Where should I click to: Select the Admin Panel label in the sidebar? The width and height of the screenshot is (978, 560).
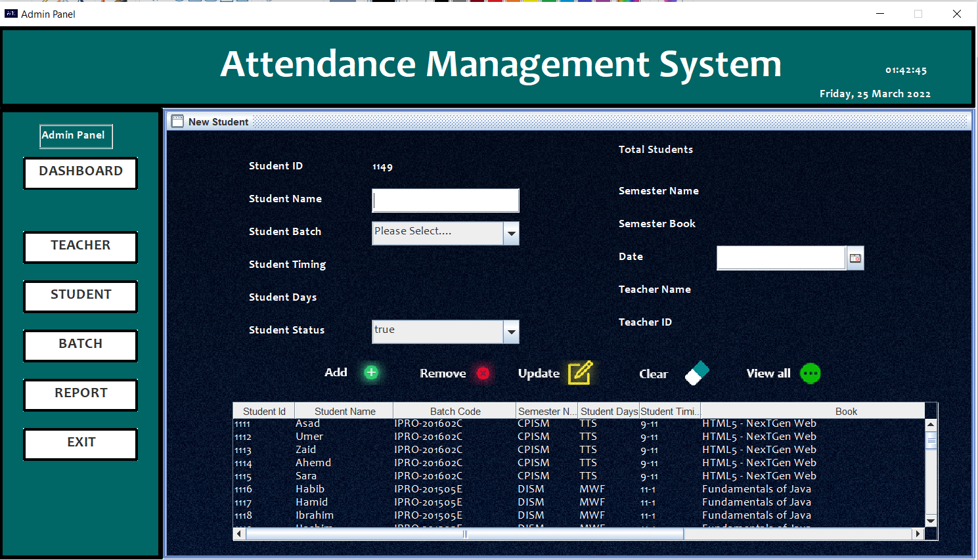tap(76, 136)
